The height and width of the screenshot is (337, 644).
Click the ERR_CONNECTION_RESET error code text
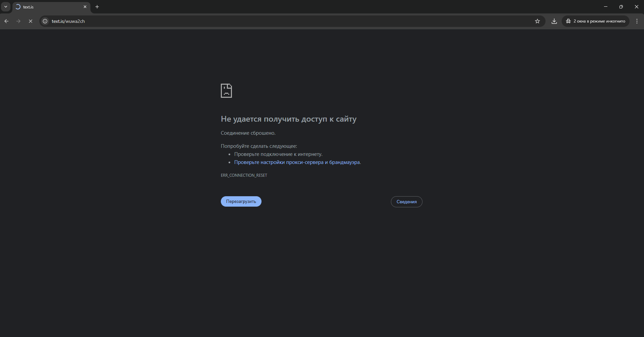click(x=244, y=175)
